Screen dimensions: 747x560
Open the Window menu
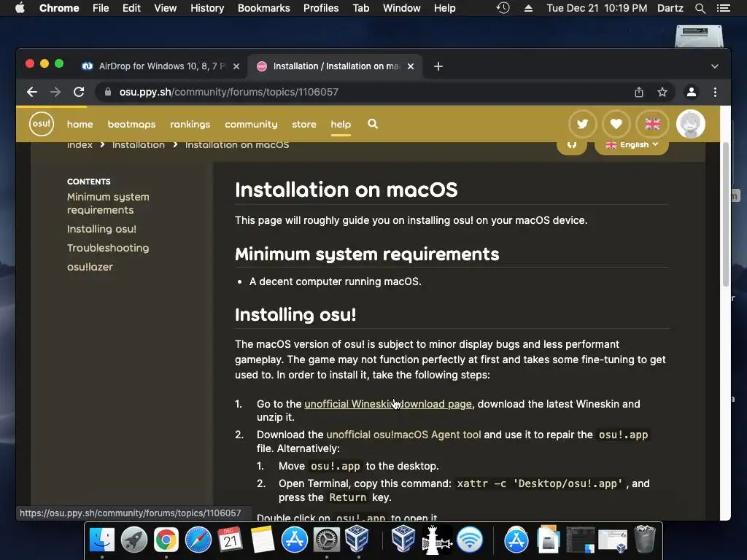[402, 8]
